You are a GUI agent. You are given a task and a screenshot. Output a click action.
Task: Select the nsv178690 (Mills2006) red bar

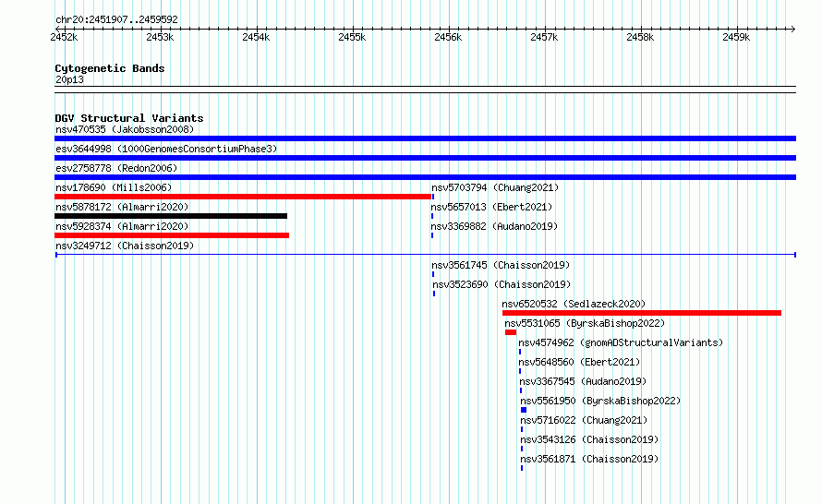click(x=243, y=197)
